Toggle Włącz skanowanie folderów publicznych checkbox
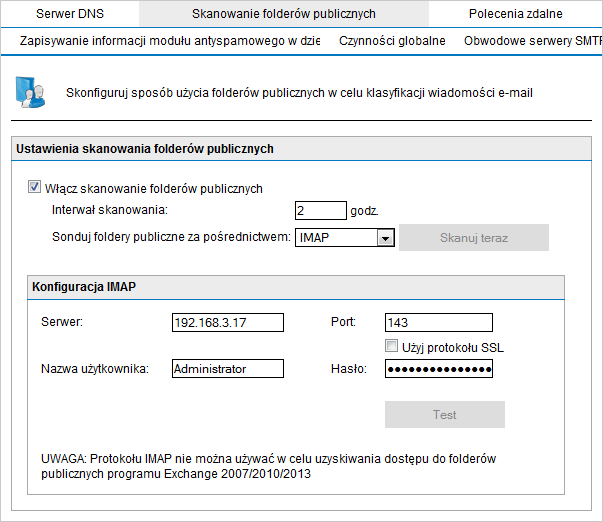This screenshot has height=522, width=603. click(34, 187)
